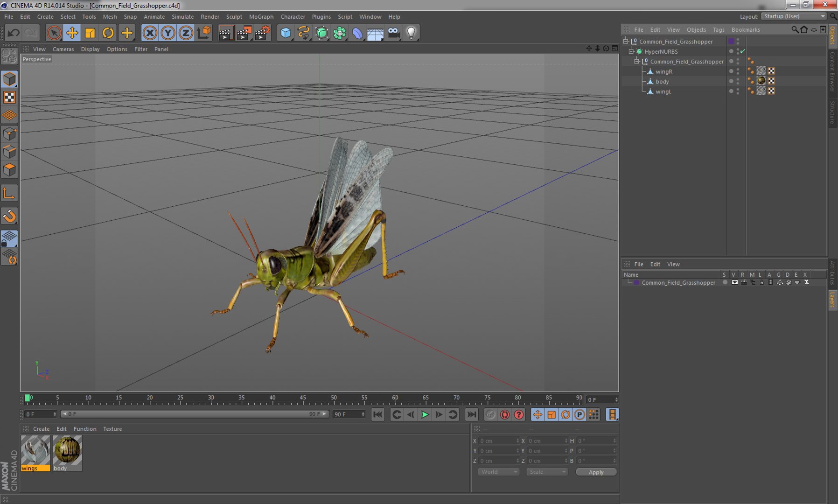Activate the Scale tool in top toolbar
This screenshot has width=838, height=504.
pyautogui.click(x=90, y=33)
